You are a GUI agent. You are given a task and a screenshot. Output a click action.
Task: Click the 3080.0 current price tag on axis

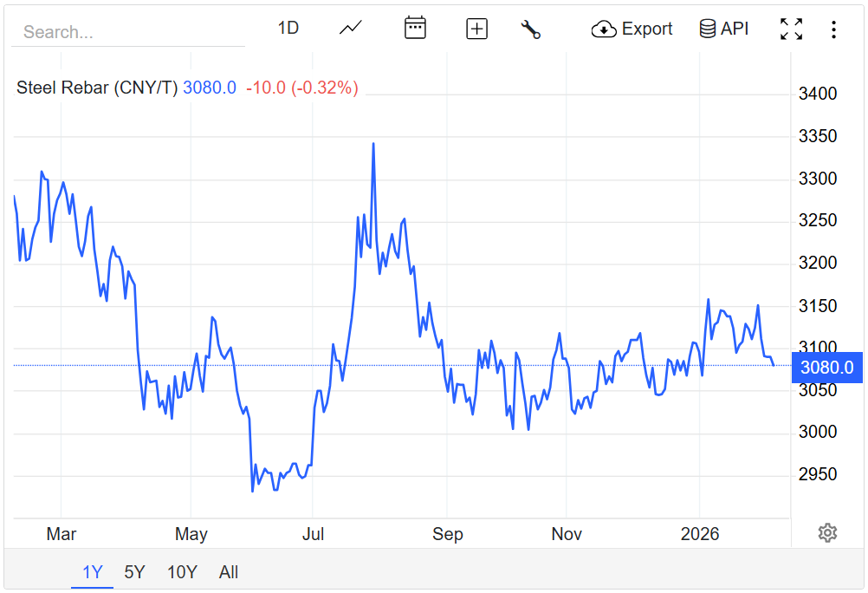click(826, 368)
